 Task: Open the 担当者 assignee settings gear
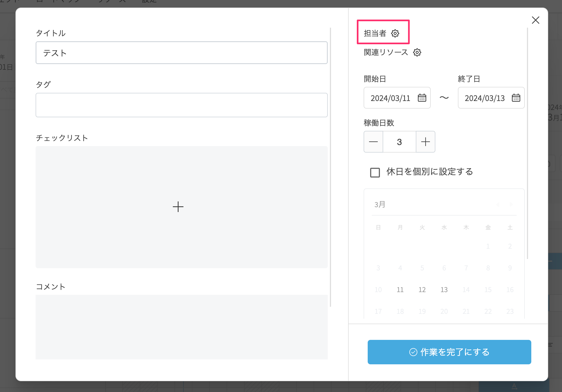[395, 33]
